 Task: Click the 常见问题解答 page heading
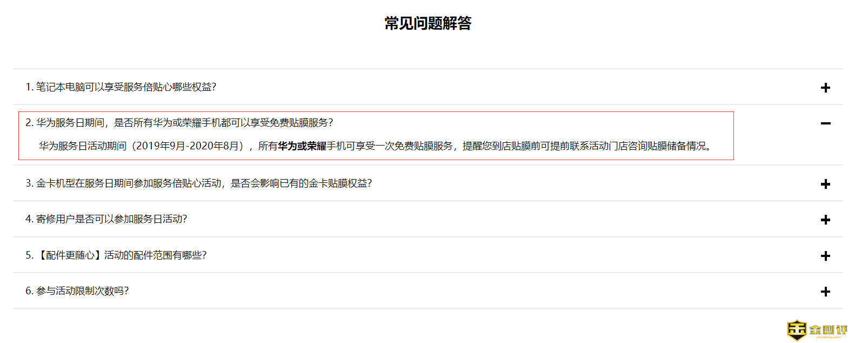[x=428, y=23]
